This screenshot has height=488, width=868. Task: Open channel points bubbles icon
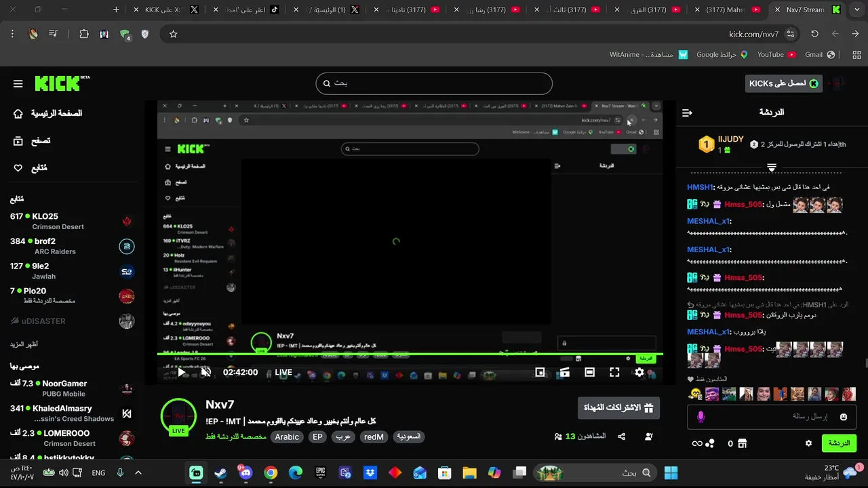pyautogui.click(x=710, y=443)
